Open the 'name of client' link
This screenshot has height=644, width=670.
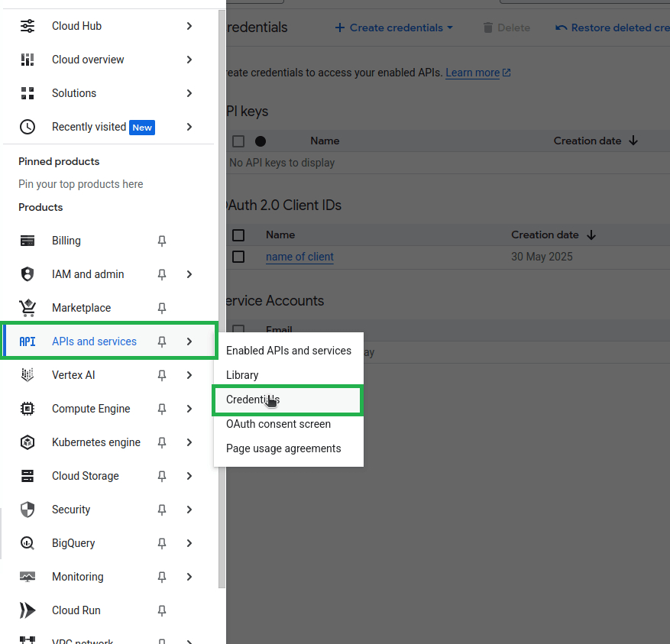pyautogui.click(x=299, y=257)
